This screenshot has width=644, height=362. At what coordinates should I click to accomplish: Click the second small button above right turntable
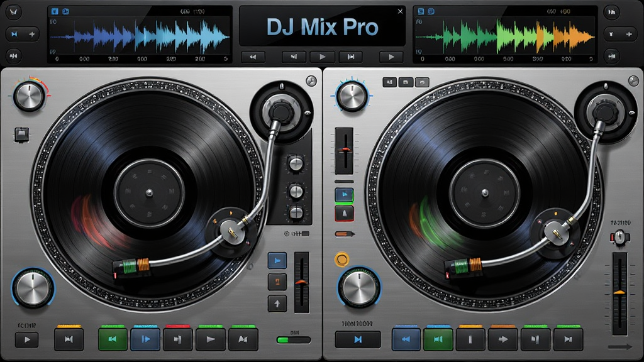pyautogui.click(x=406, y=82)
